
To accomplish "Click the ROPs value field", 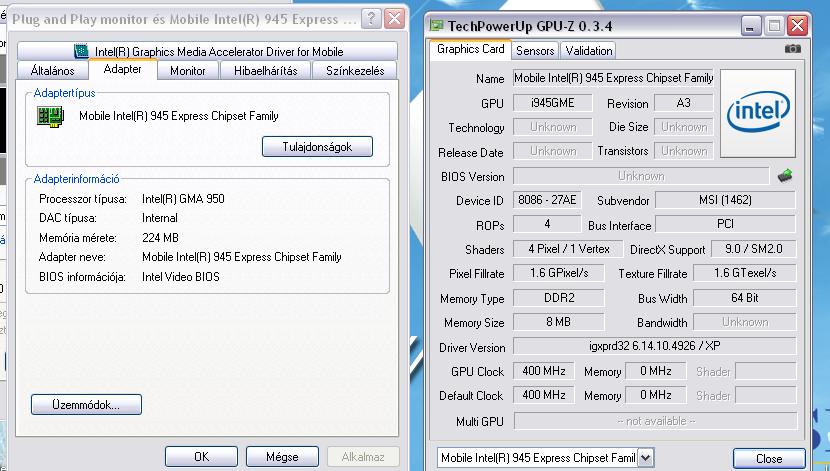I will tap(547, 224).
